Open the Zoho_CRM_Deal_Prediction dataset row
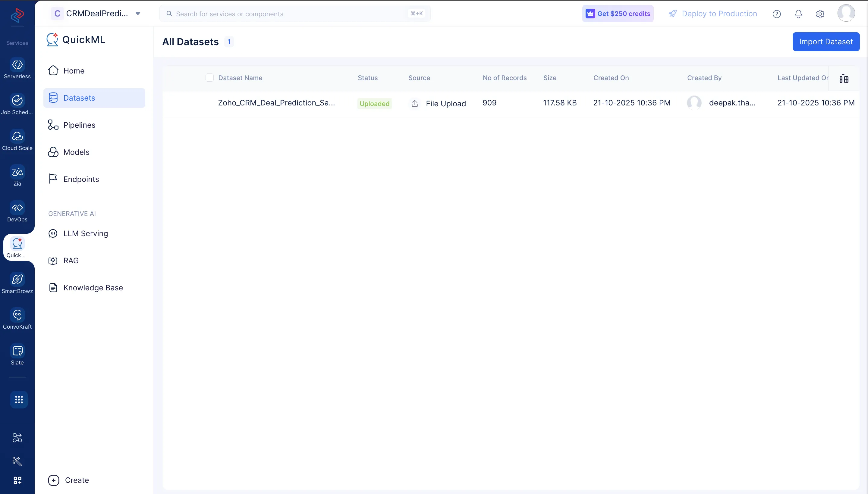 click(x=276, y=103)
